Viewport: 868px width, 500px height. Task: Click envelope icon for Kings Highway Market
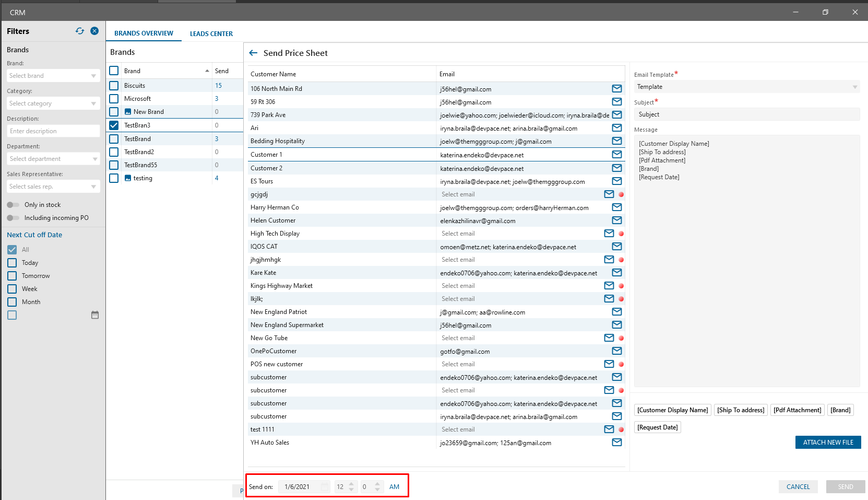pyautogui.click(x=609, y=286)
